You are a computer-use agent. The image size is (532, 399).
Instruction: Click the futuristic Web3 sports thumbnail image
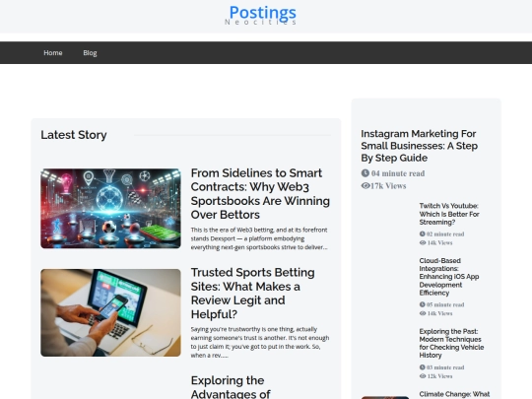point(110,209)
